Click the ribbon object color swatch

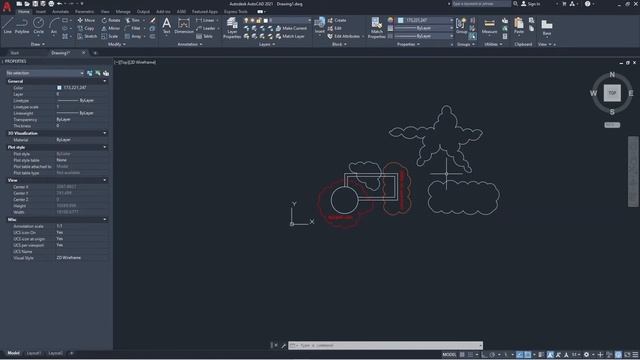(400, 20)
